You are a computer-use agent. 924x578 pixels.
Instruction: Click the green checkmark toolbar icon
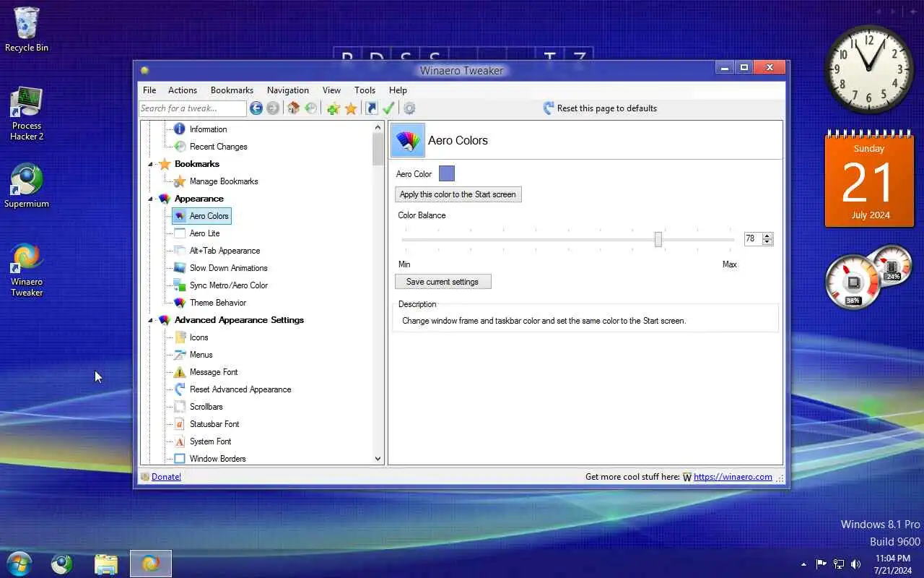coord(388,108)
